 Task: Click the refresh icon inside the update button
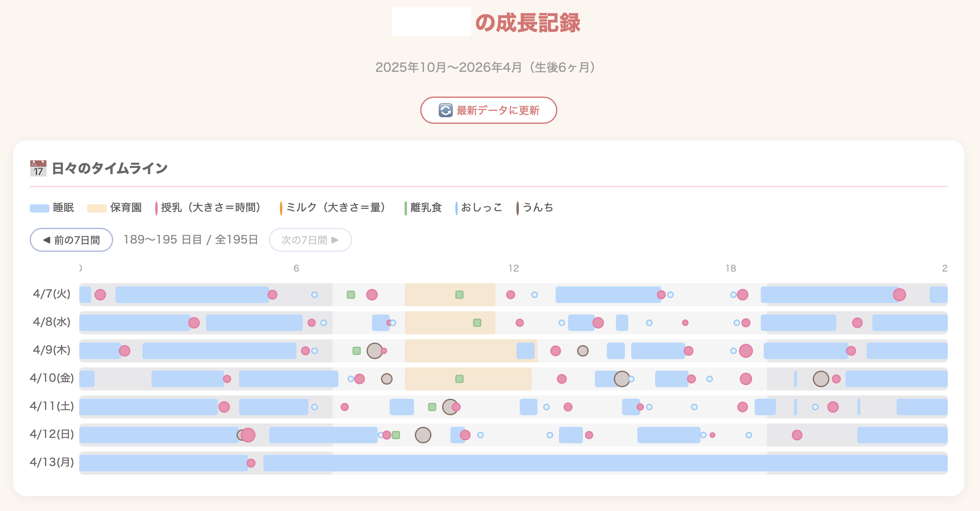click(x=445, y=110)
